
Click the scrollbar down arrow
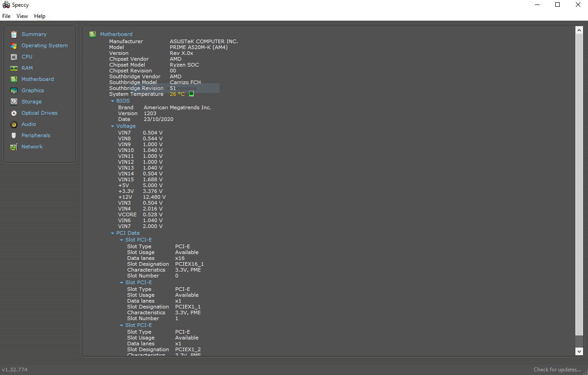pos(579,351)
